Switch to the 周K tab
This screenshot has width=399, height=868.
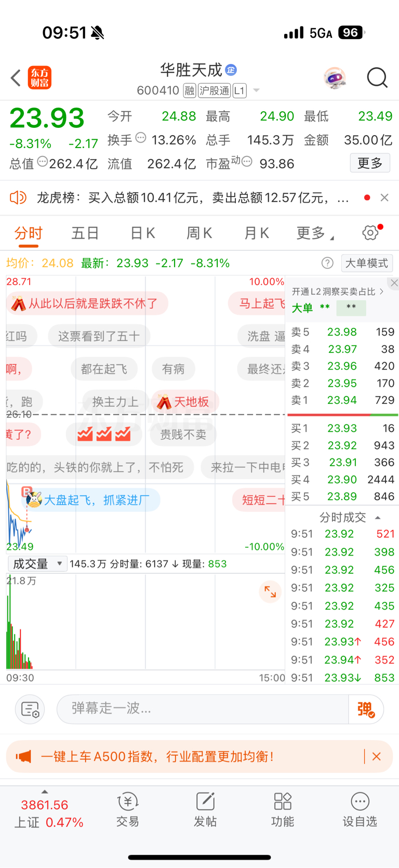(199, 233)
